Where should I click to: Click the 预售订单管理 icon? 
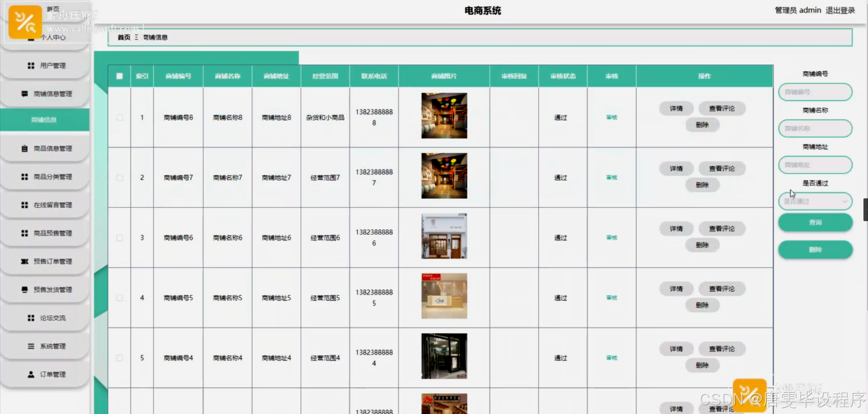coord(25,261)
